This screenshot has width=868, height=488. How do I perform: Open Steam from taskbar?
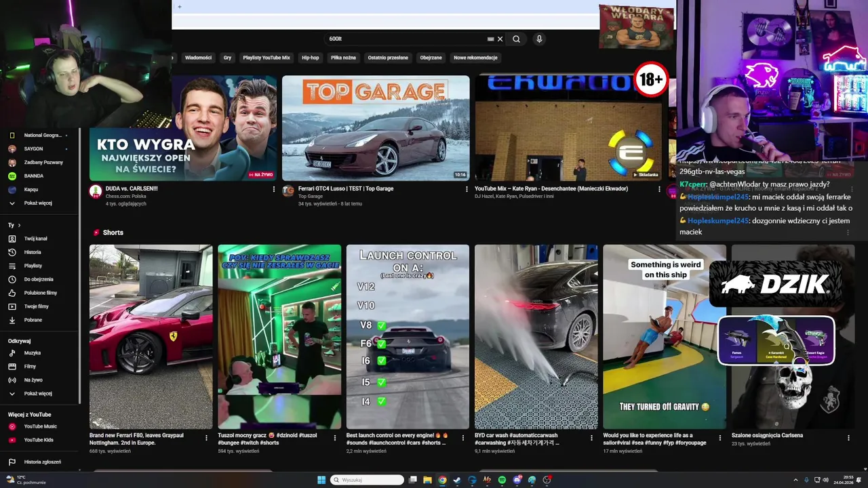457,480
